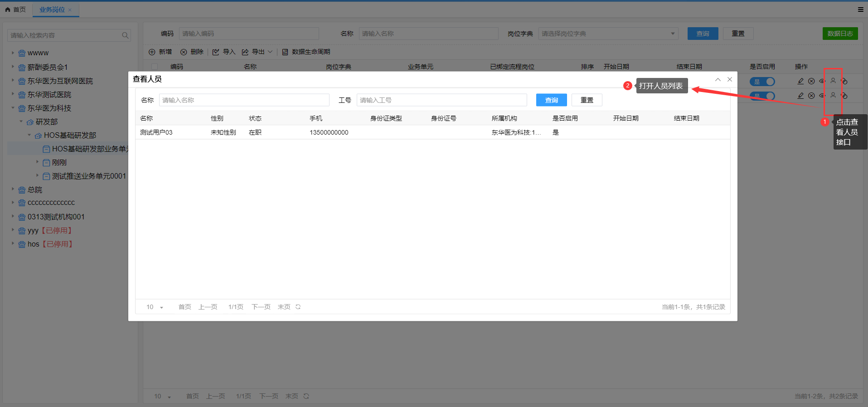The height and width of the screenshot is (407, 868).
Task: Turn off the 是否启用 switch in first row
Action: point(762,82)
